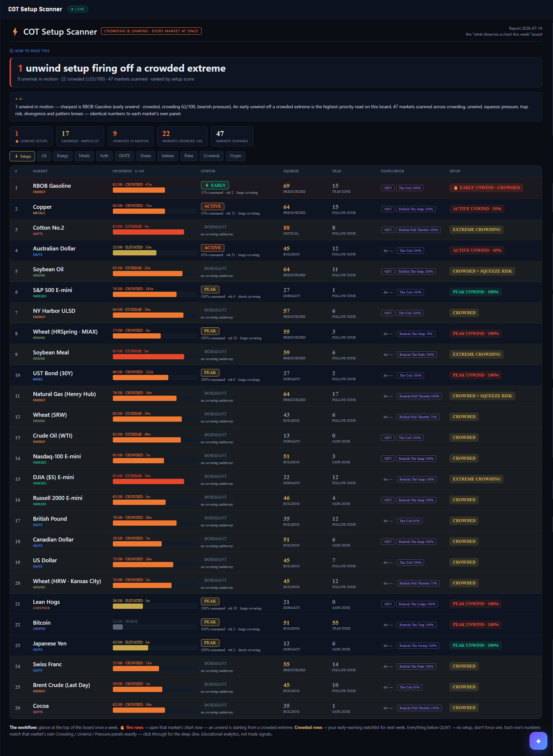Click Cotton No.2's squeeze score of 88
This screenshot has height=756, width=553.
pos(286,228)
